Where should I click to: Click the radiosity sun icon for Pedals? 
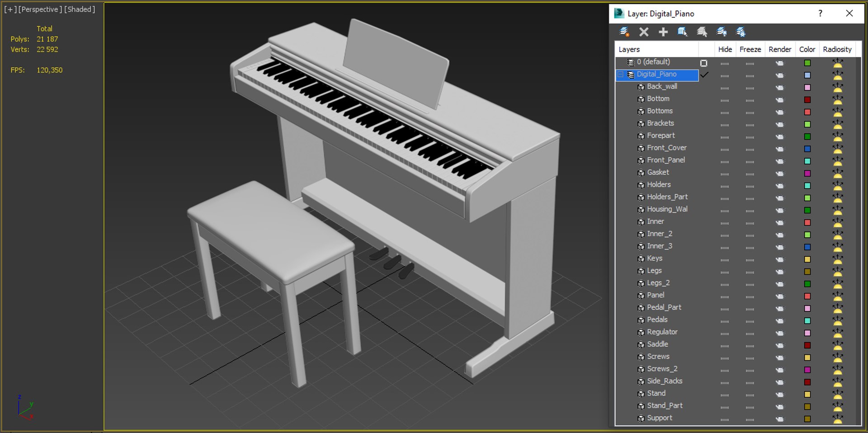coord(838,320)
